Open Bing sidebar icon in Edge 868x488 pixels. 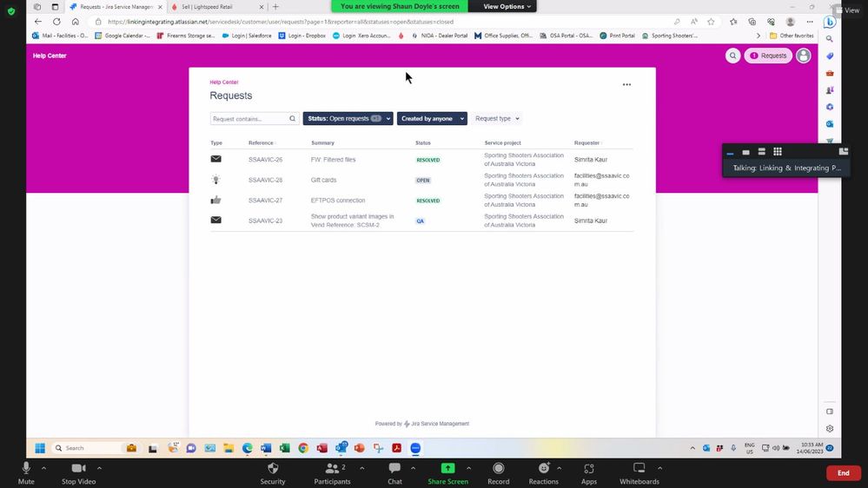(x=829, y=22)
